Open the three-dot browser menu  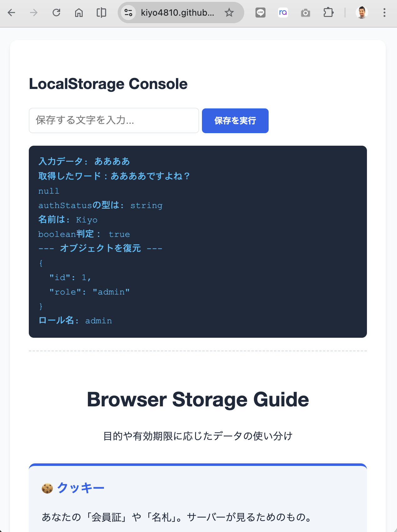[x=384, y=13]
